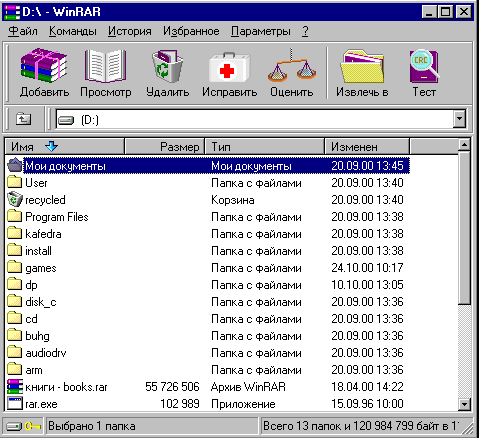Click the vertical scrollbar thumb
This screenshot has height=438, width=479.
(x=464, y=228)
